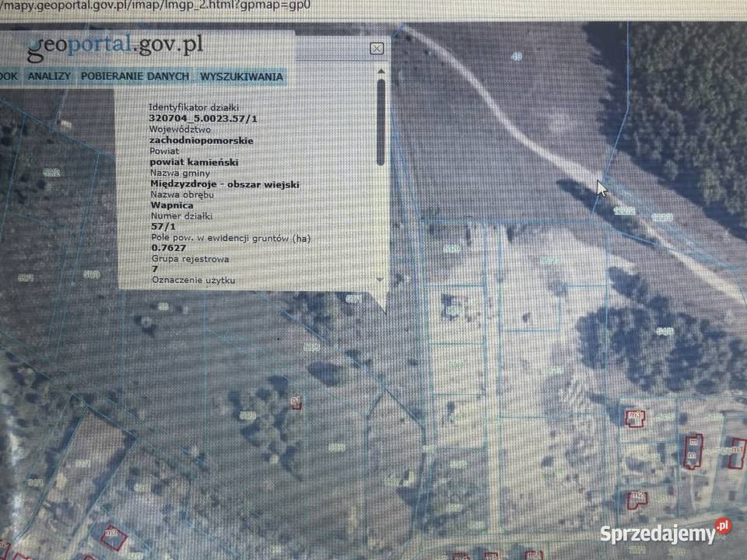
Task: Click the popup scrollbar thumb
Action: tap(381, 122)
